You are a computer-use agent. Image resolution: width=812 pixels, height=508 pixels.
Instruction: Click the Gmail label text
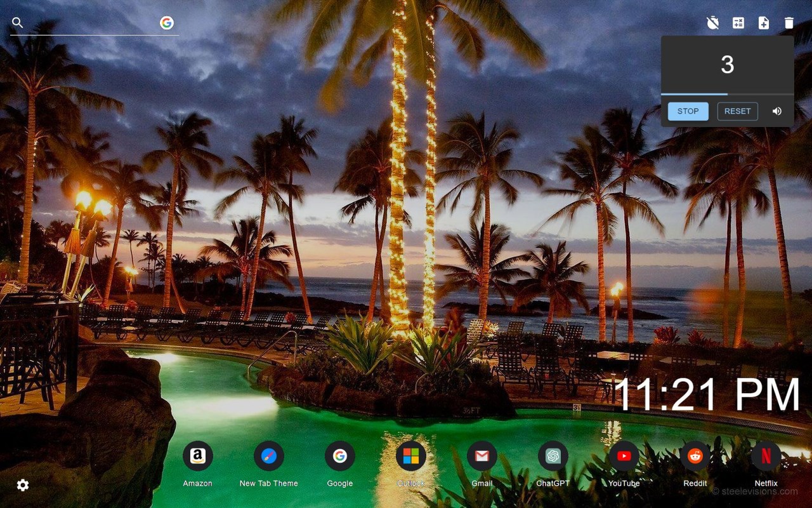pyautogui.click(x=482, y=483)
